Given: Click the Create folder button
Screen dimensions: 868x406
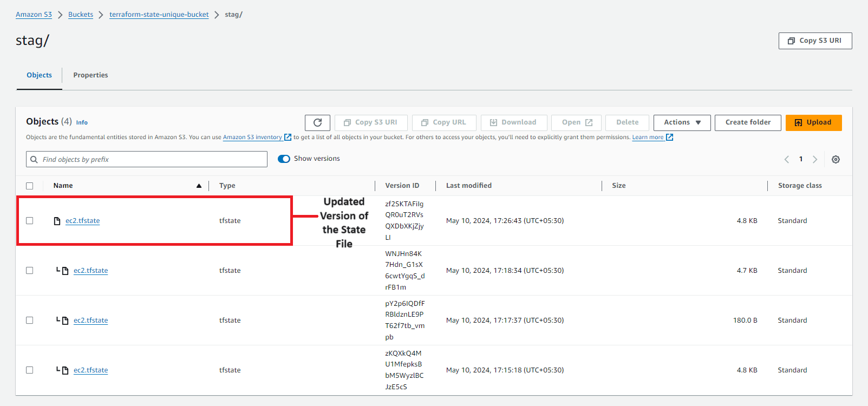Looking at the screenshot, I should pyautogui.click(x=748, y=123).
